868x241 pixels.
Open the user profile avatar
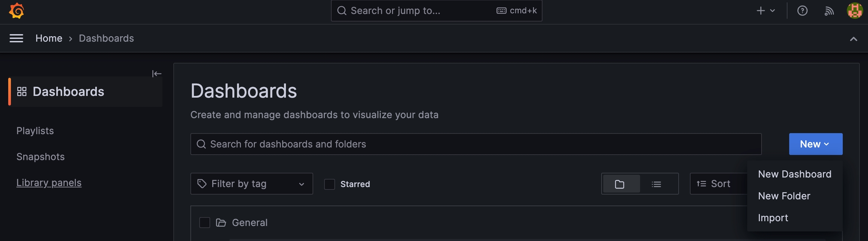854,11
